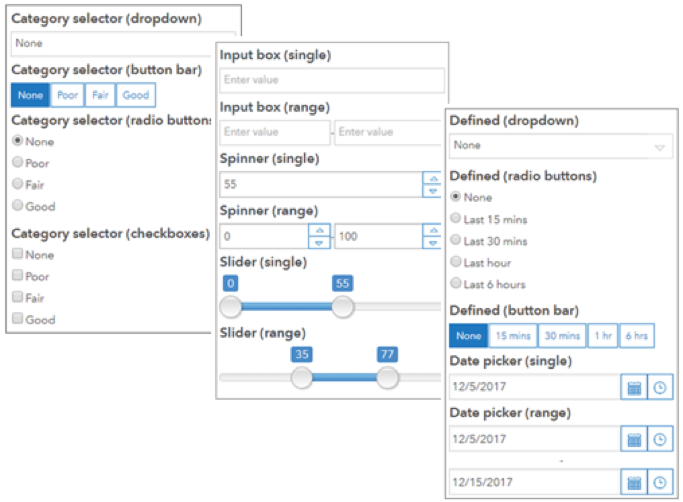The image size is (683, 502).
Task: Click down arrow of Spinner range 0 field
Action: click(x=319, y=243)
